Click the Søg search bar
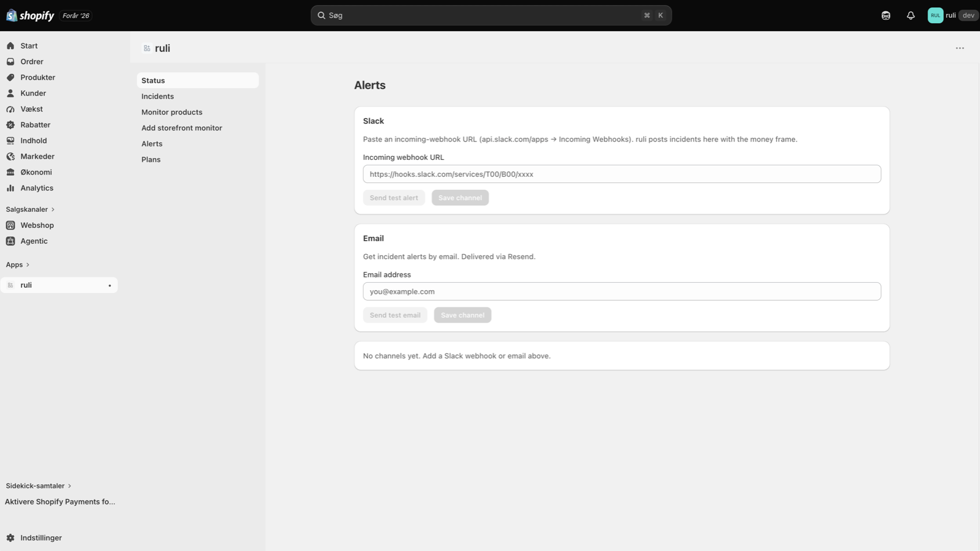 coord(491,15)
